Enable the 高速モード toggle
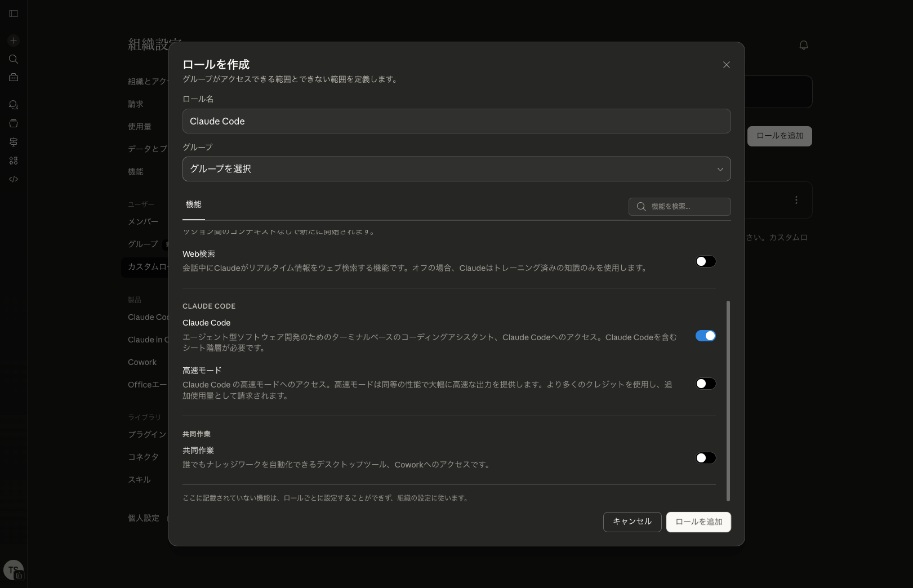 point(705,384)
